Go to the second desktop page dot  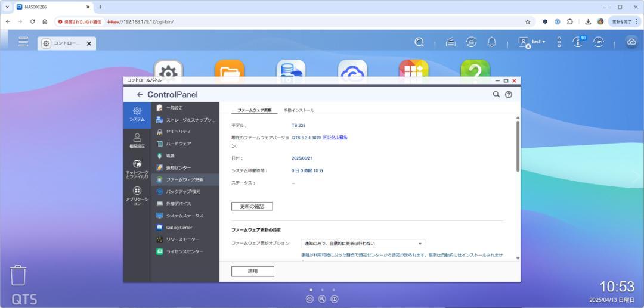tap(322, 290)
